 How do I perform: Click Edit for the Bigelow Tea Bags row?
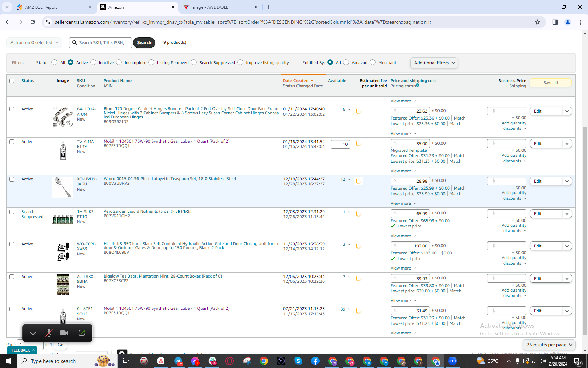(x=546, y=279)
